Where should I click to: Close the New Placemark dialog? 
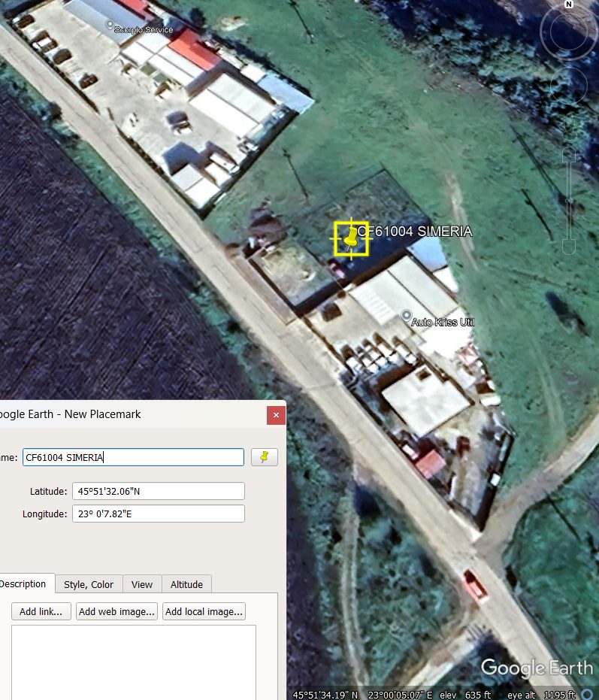276,415
